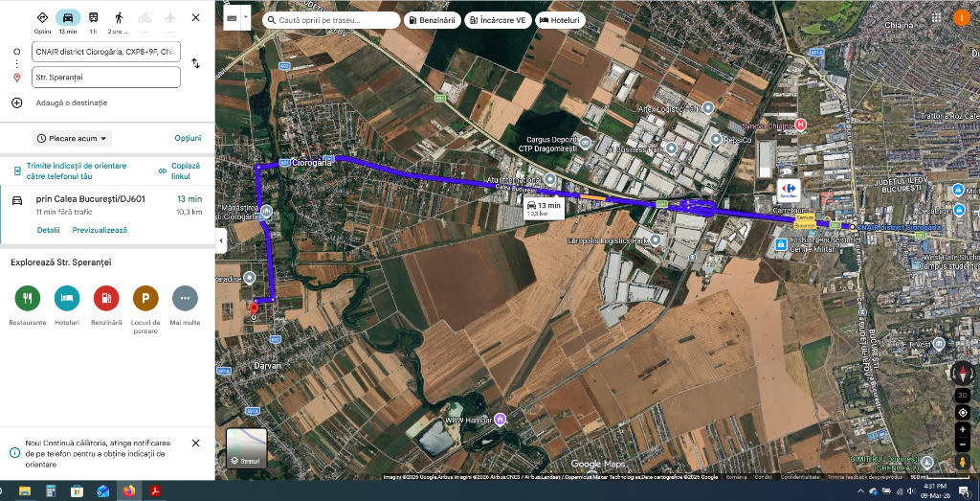
Task: Choose the walking travel mode
Action: (119, 17)
